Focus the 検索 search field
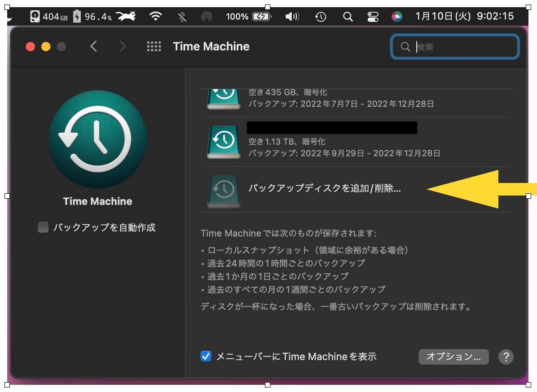The width and height of the screenshot is (537, 392). click(x=455, y=47)
